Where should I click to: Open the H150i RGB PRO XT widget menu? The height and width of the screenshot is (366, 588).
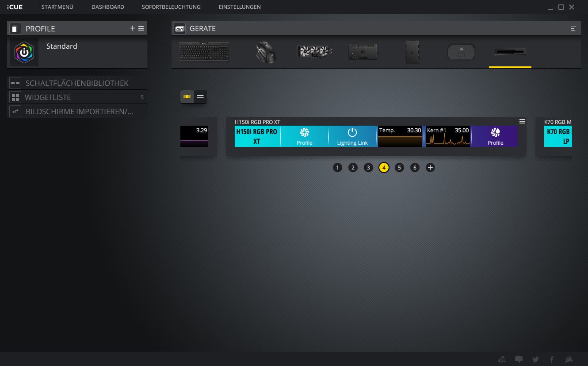pyautogui.click(x=522, y=121)
